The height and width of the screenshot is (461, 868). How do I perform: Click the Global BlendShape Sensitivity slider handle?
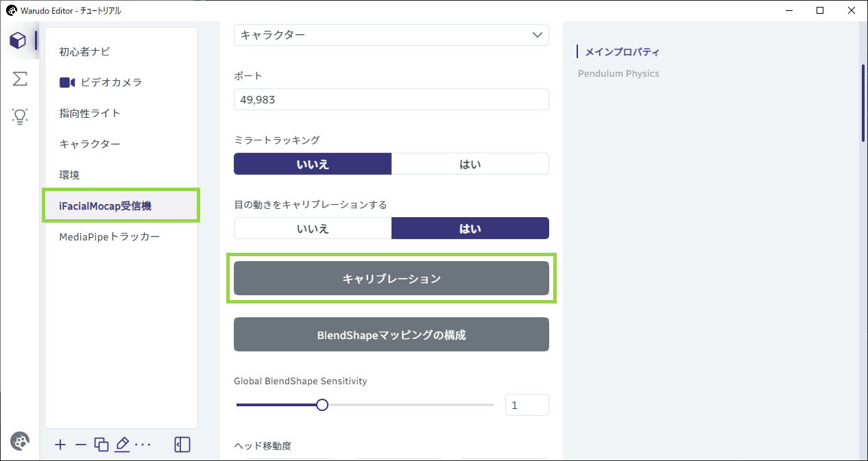322,405
